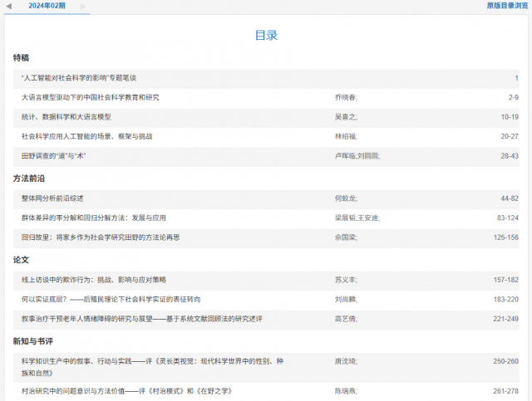Select the 2024年02期 issue tab
The image size is (532, 401).
(47, 6)
